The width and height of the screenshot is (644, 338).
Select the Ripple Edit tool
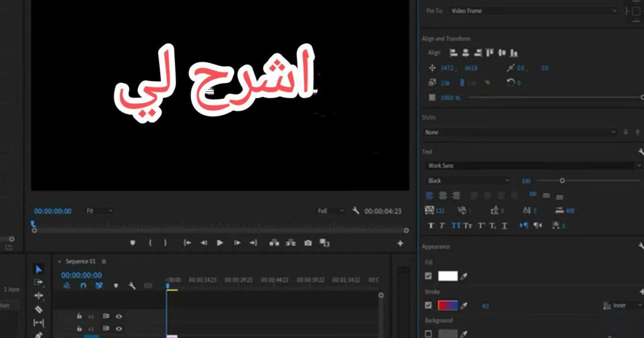38,296
